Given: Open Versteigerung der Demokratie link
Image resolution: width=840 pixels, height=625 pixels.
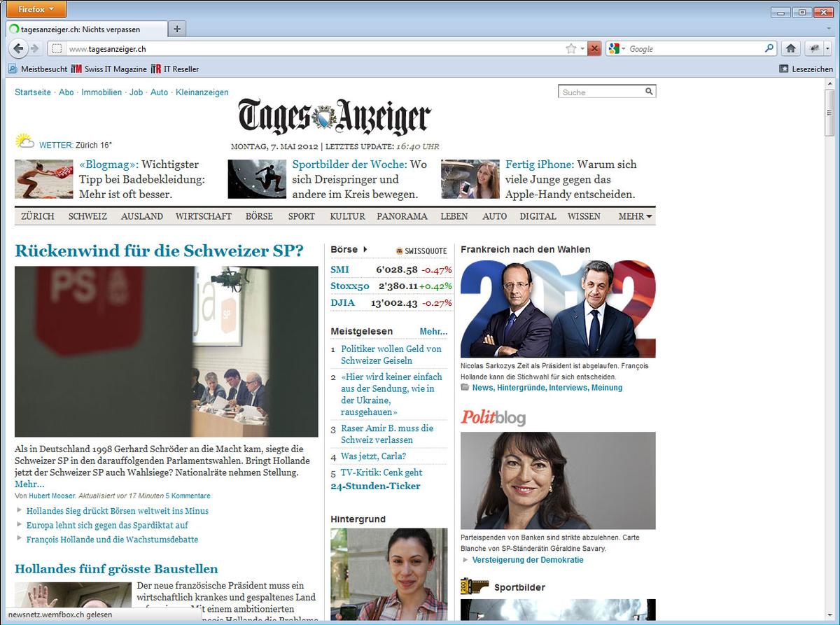Looking at the screenshot, I should (528, 560).
